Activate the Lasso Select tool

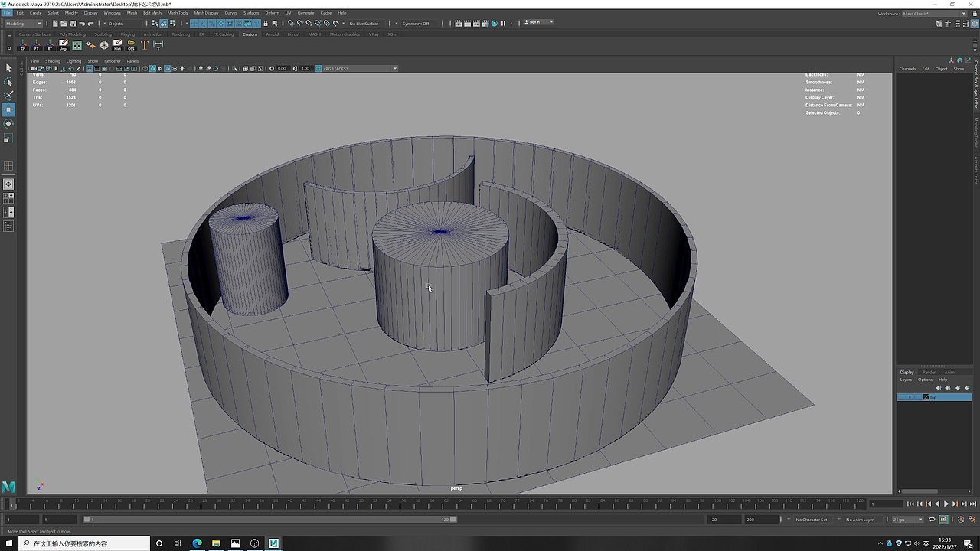click(x=8, y=82)
